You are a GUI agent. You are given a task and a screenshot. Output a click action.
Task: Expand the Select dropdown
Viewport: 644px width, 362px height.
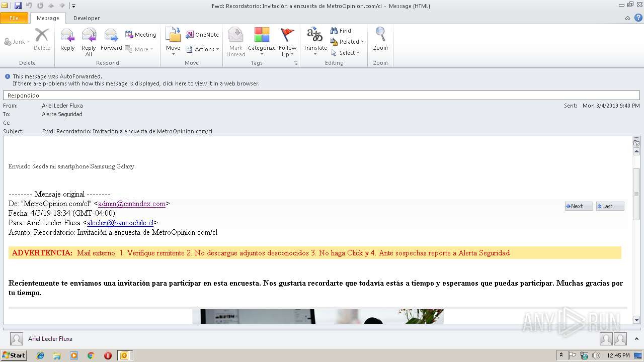(x=358, y=53)
